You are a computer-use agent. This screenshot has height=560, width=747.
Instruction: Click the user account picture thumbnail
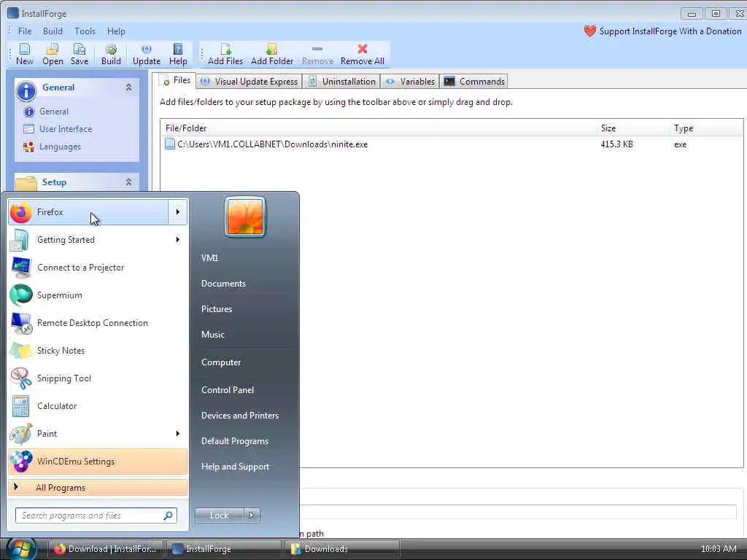[x=245, y=217]
